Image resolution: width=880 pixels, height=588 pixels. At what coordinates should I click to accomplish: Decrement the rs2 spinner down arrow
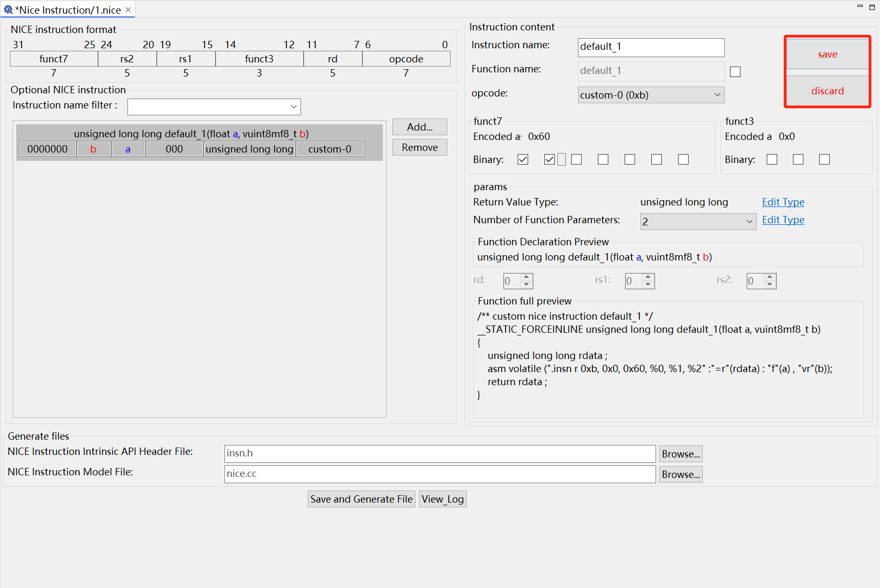click(x=770, y=285)
